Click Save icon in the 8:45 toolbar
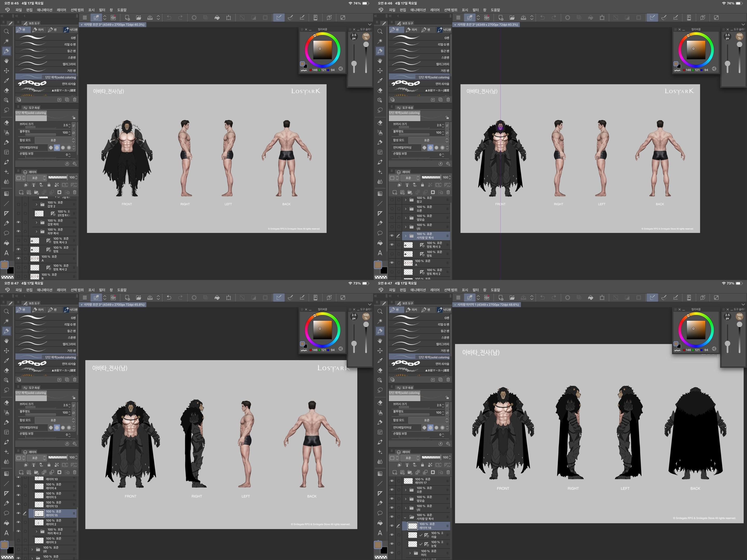Viewport: 747px width, 560px height. click(150, 18)
